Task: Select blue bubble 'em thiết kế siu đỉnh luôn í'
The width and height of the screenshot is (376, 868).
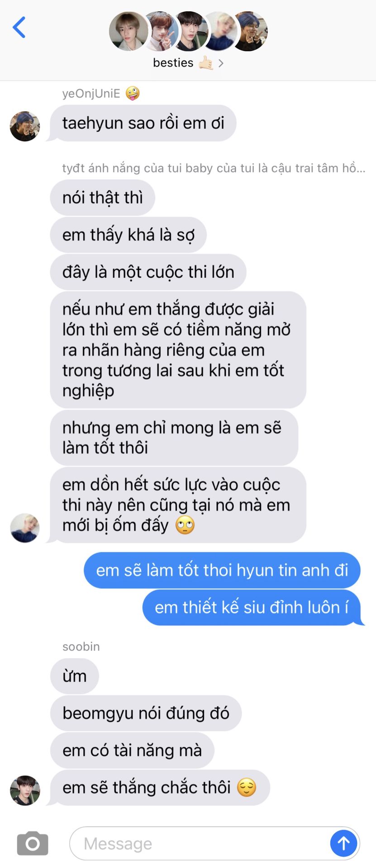Action: [252, 608]
